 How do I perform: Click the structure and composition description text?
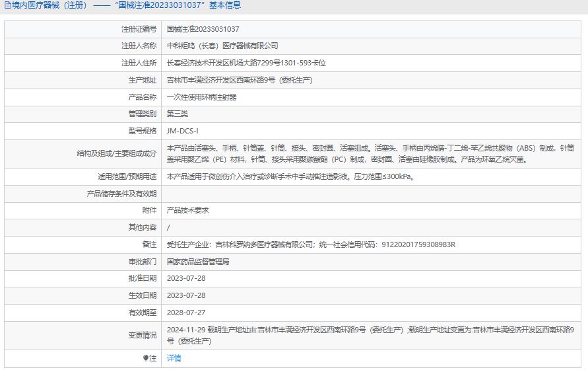[370, 154]
